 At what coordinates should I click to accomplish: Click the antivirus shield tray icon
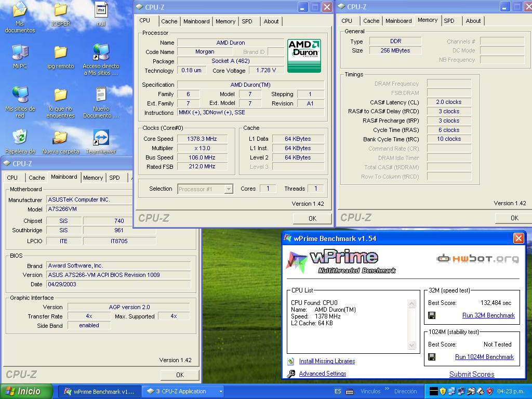point(489,391)
